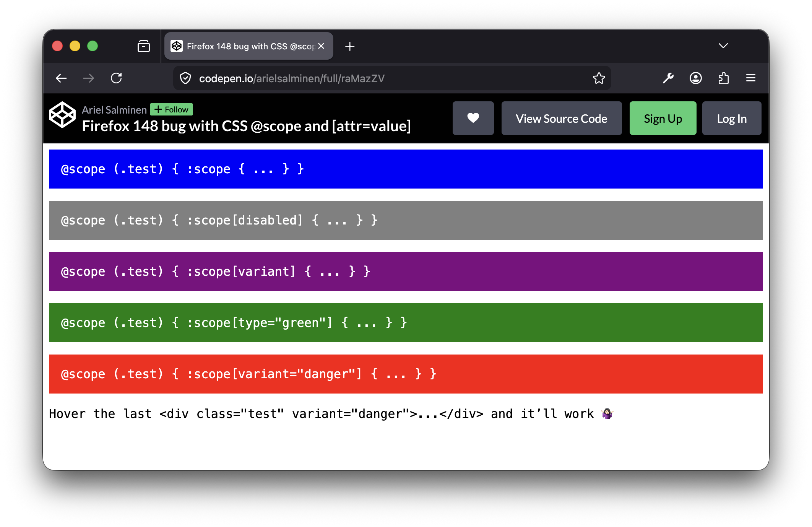Expand the list all tabs chevron

click(723, 46)
